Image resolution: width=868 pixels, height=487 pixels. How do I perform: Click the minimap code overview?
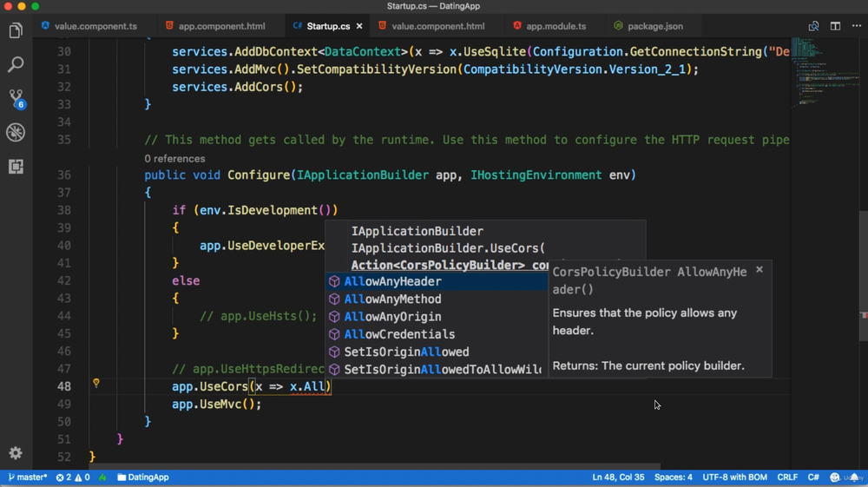(811, 69)
